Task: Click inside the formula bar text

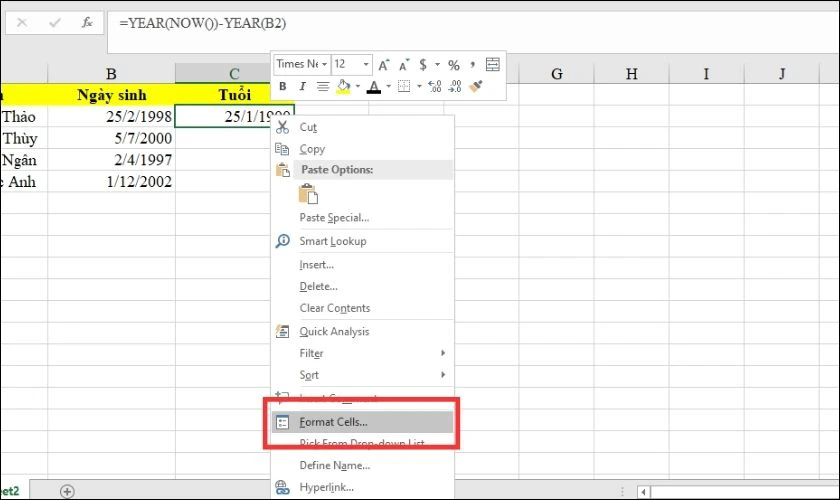Action: point(202,23)
